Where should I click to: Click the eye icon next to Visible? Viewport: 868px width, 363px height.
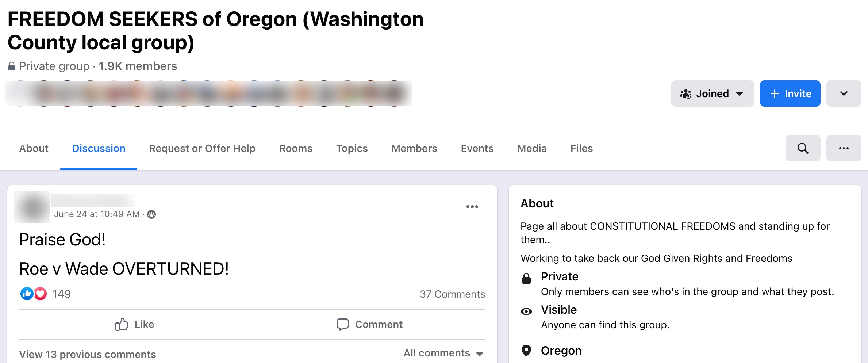pos(526,311)
